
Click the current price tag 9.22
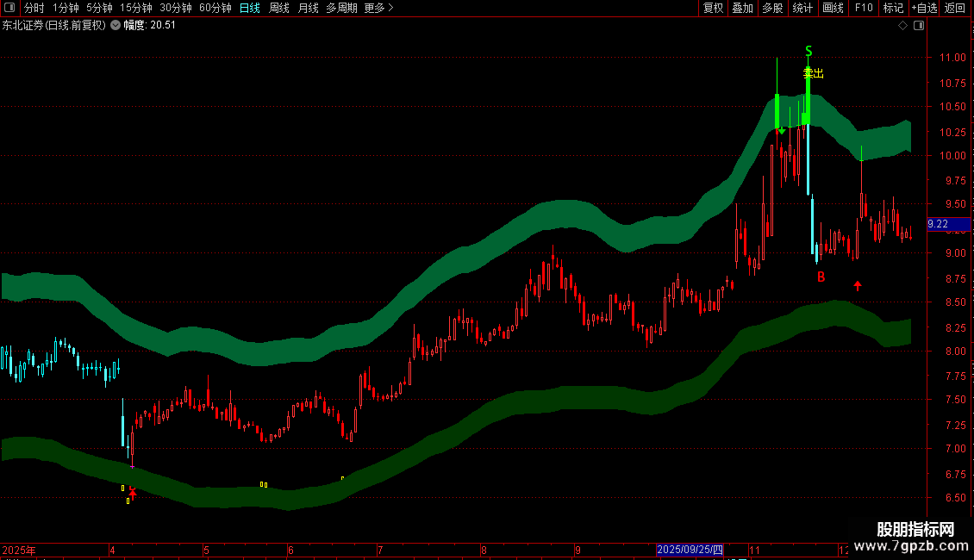(948, 224)
